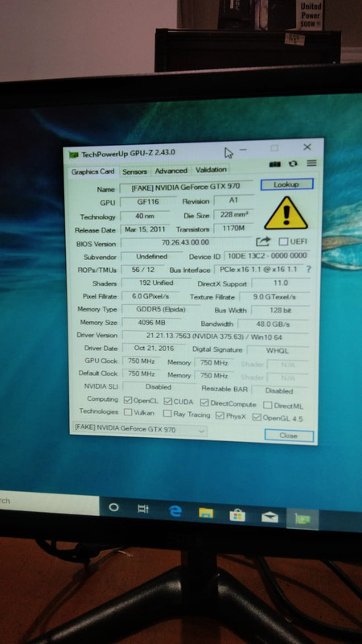Toggle the CUDA checkbox
The height and width of the screenshot is (644, 362).
(x=167, y=401)
